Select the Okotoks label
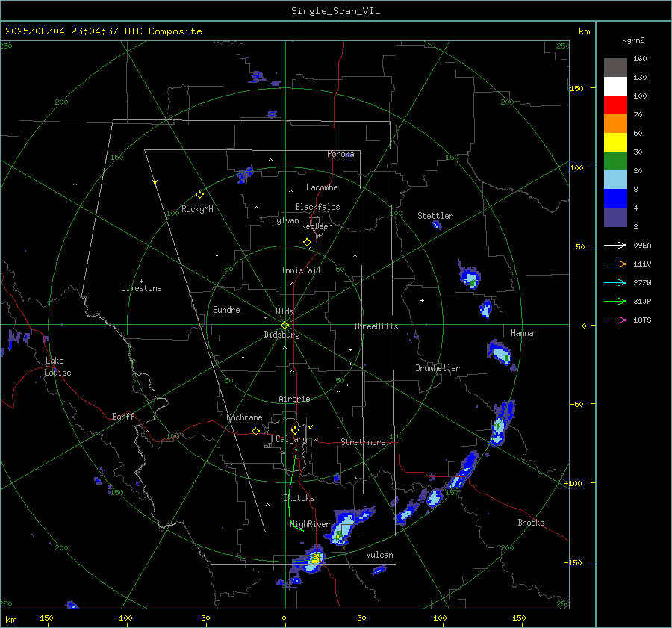672x628 pixels. click(x=299, y=498)
